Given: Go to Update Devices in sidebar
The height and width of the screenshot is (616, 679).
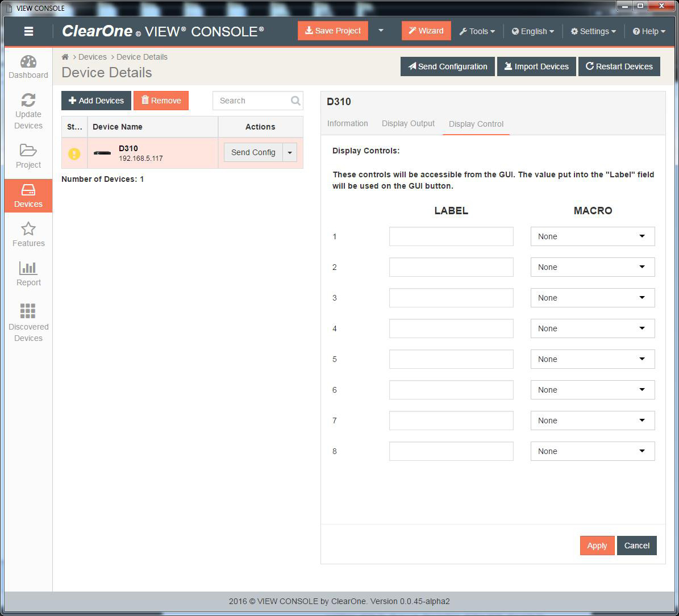Looking at the screenshot, I should click(28, 111).
